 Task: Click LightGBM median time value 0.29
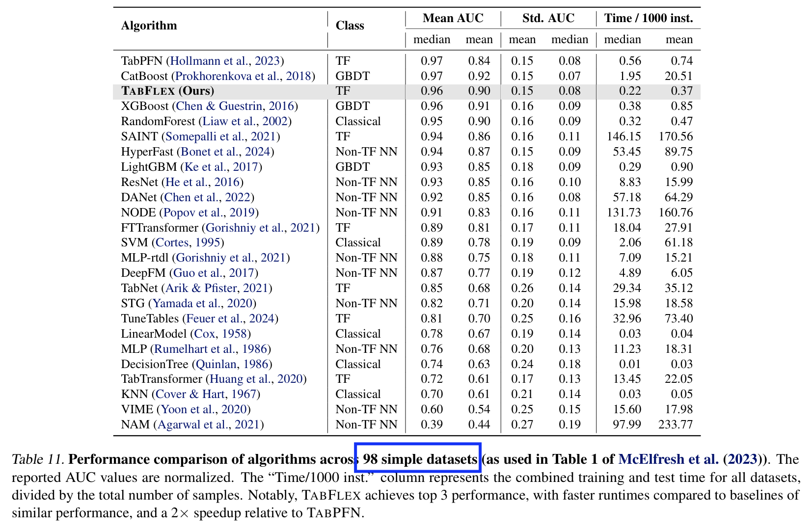click(x=630, y=167)
